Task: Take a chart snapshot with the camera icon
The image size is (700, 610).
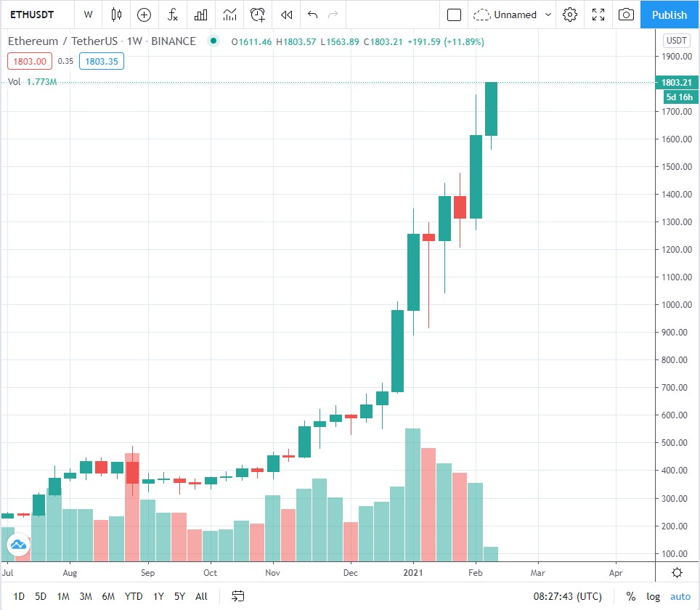Action: coord(626,15)
